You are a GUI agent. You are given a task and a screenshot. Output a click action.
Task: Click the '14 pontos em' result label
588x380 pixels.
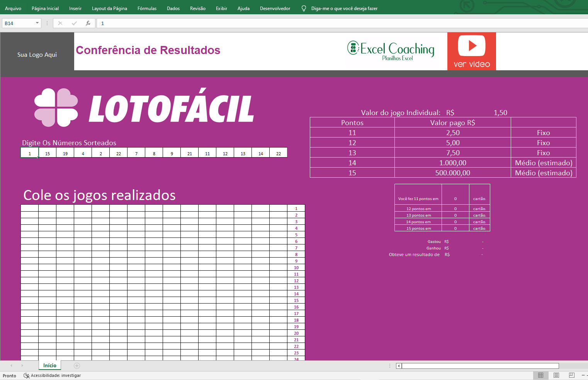coord(418,222)
